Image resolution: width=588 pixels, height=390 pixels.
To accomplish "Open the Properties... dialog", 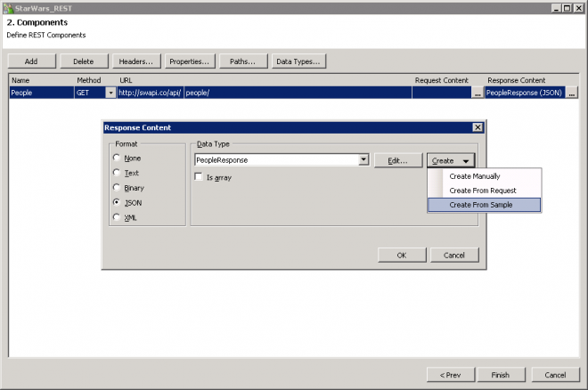I will pyautogui.click(x=190, y=61).
